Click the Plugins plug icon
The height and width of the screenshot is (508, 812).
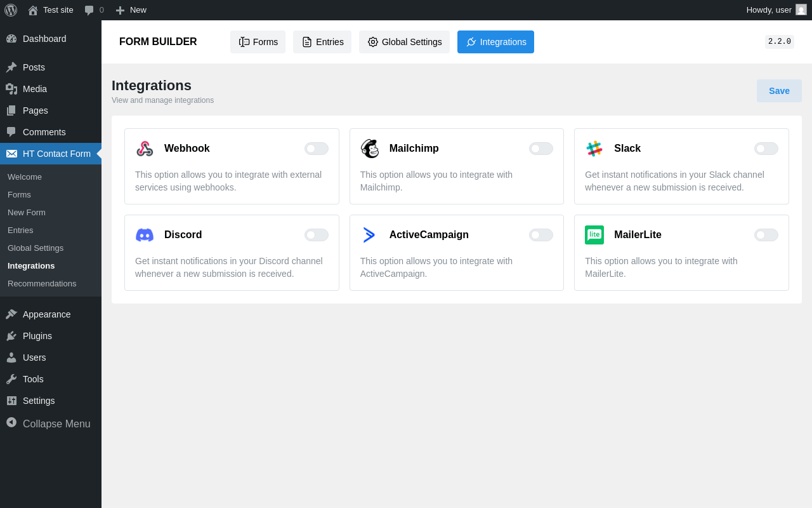[x=11, y=336]
